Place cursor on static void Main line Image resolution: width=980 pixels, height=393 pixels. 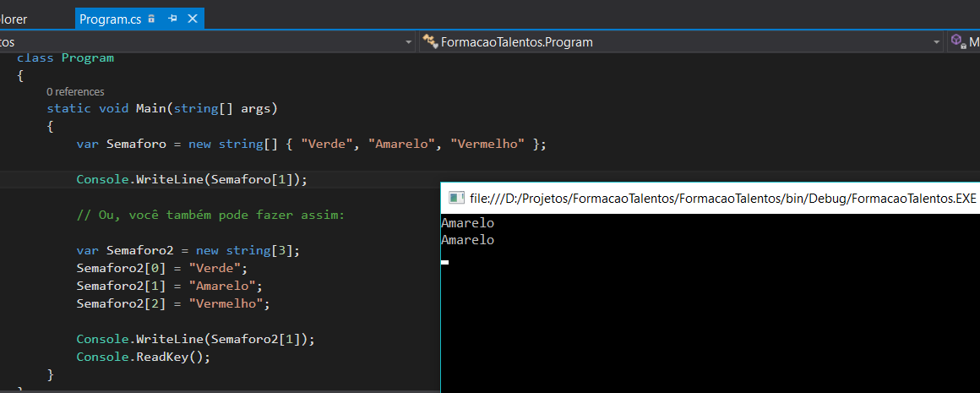pos(162,109)
